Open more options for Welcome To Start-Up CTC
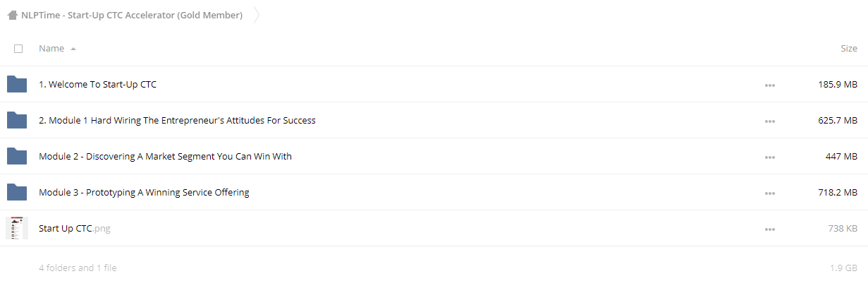 click(x=769, y=85)
